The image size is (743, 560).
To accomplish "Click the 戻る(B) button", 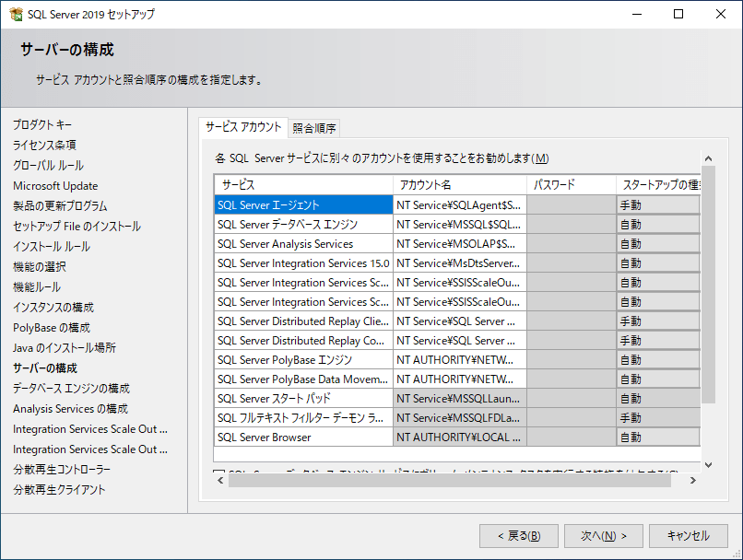I will pyautogui.click(x=518, y=535).
